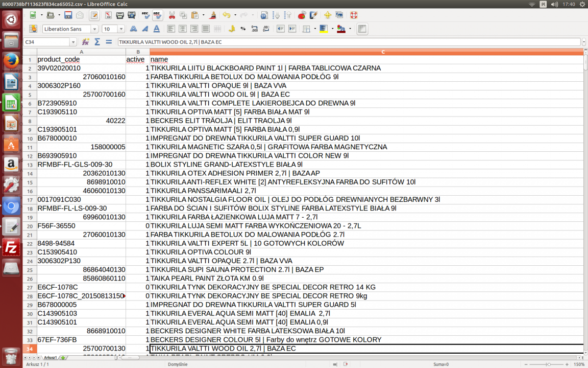Send the document as email attachment
588x368 pixels.
pos(80,15)
